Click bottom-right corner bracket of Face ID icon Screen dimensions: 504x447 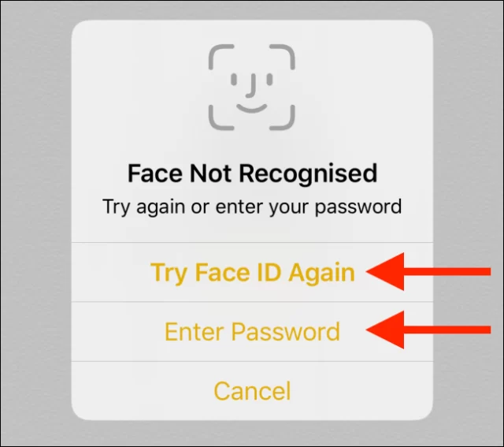pos(282,117)
